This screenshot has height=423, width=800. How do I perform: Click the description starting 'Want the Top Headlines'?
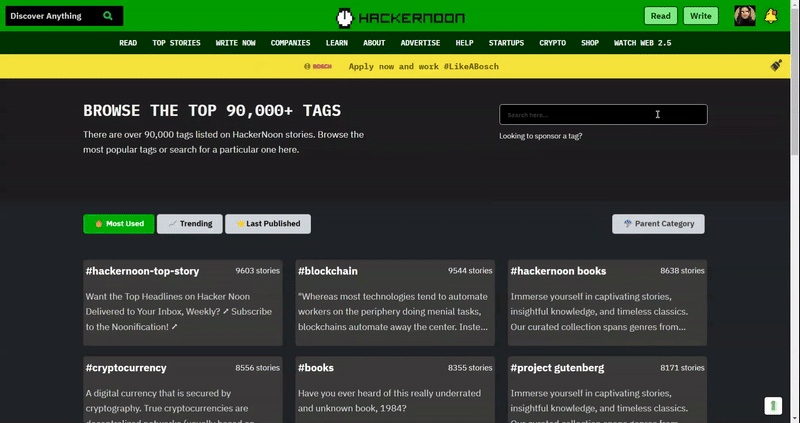point(179,312)
